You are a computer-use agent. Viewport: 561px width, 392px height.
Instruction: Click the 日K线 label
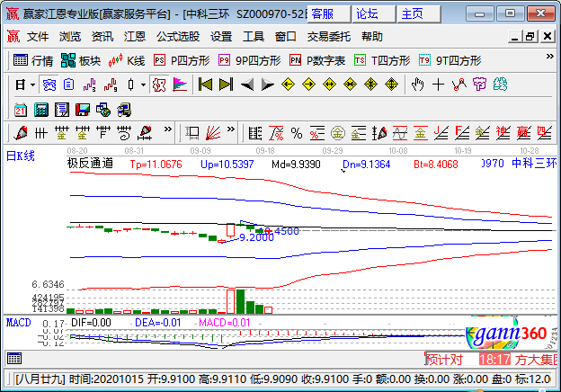[x=21, y=156]
